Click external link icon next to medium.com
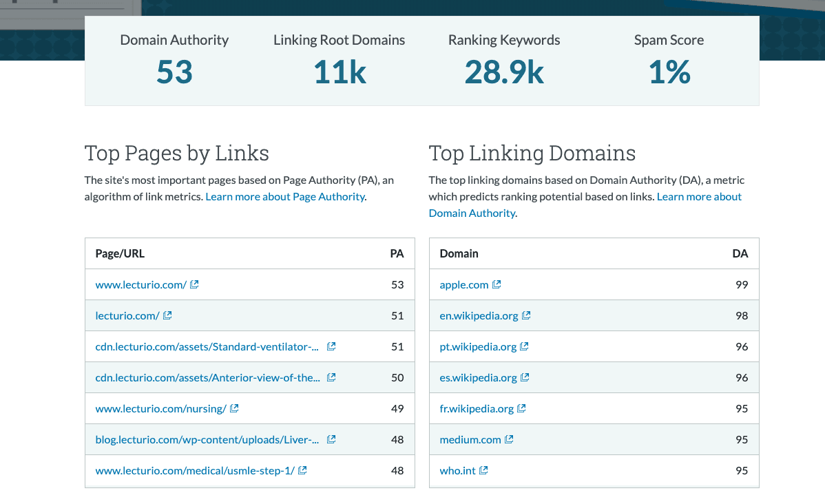Image resolution: width=825 pixels, height=504 pixels. click(x=509, y=439)
